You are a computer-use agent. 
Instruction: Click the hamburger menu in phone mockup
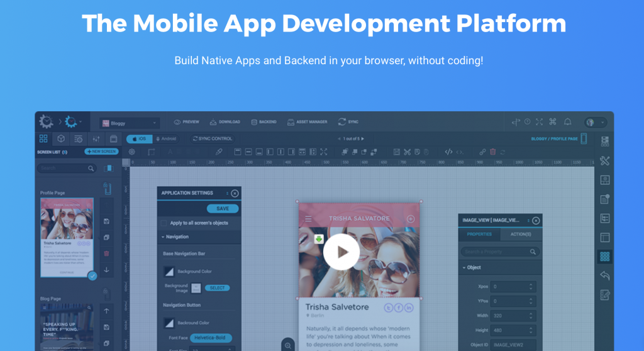(308, 219)
